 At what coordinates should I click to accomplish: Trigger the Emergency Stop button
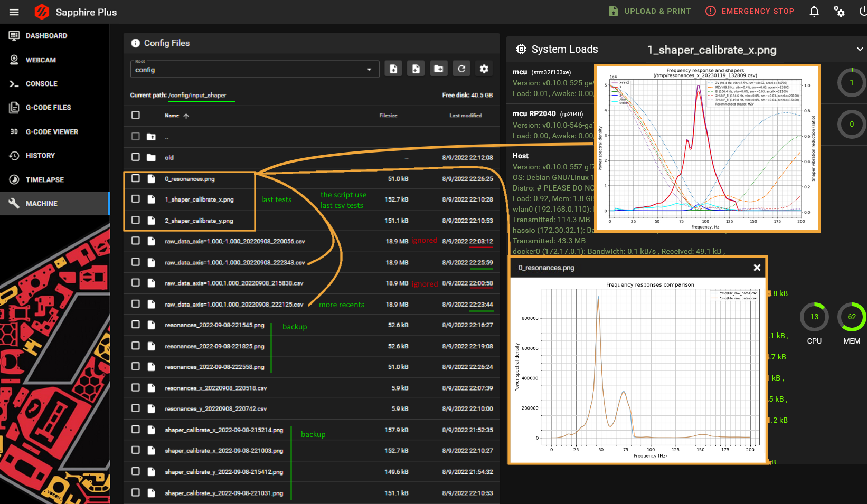pyautogui.click(x=750, y=11)
